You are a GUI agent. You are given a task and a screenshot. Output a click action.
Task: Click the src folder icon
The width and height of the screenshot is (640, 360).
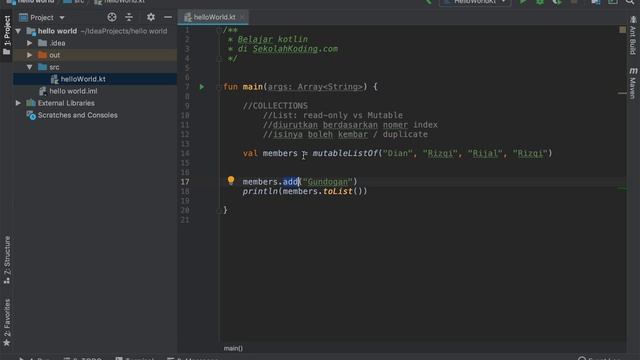pos(42,67)
